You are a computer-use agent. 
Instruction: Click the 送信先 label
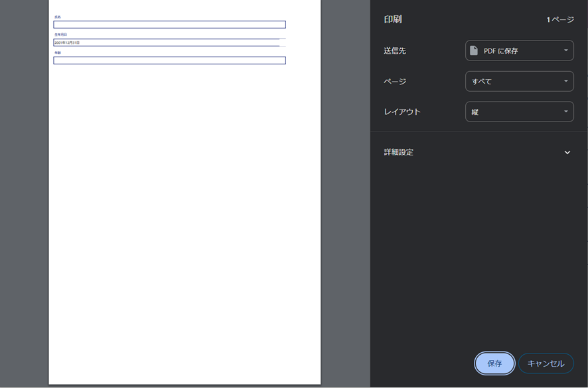click(x=395, y=51)
